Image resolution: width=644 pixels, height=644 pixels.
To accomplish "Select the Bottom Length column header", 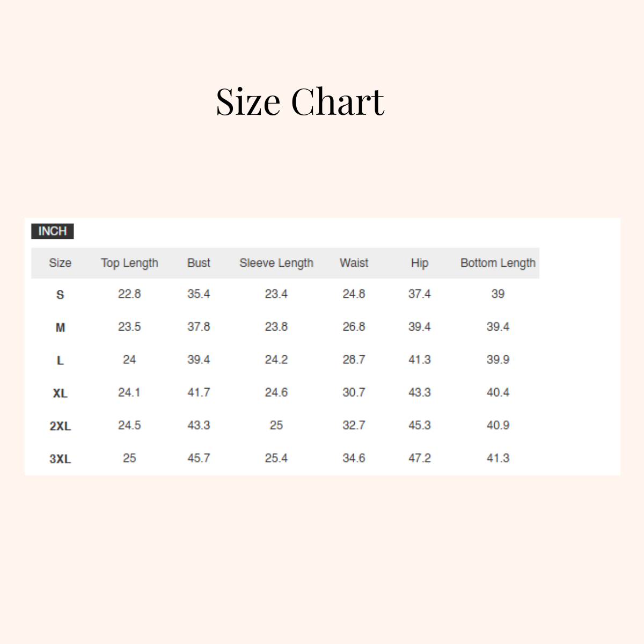I will click(497, 263).
